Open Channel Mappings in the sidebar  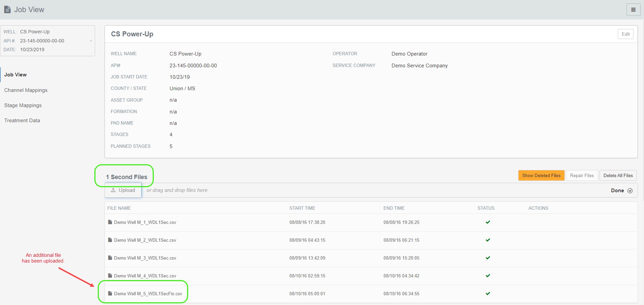(26, 90)
